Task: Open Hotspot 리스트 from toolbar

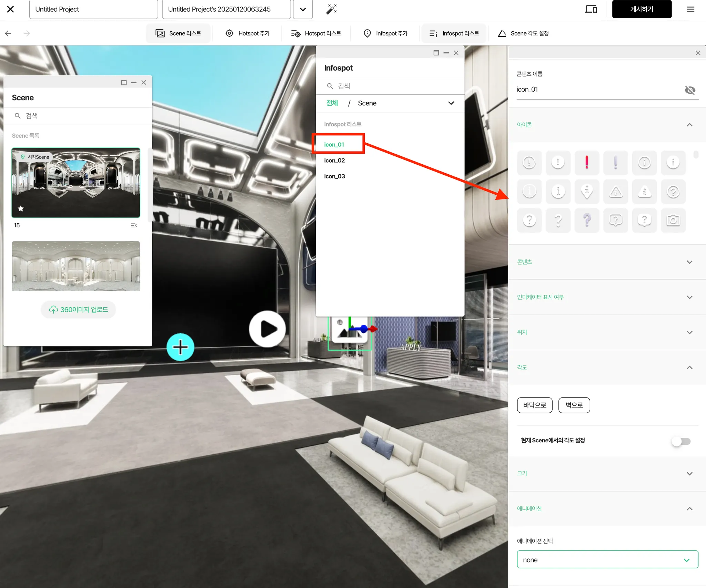Action: pos(316,33)
